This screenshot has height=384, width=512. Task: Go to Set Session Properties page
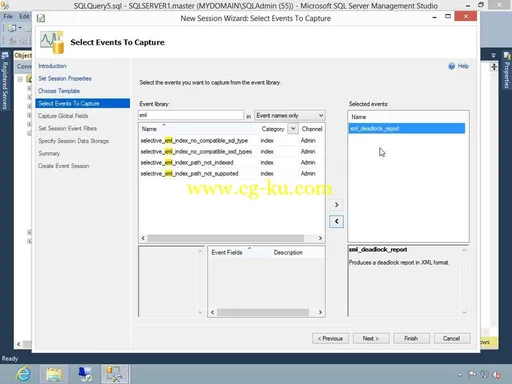tap(65, 78)
